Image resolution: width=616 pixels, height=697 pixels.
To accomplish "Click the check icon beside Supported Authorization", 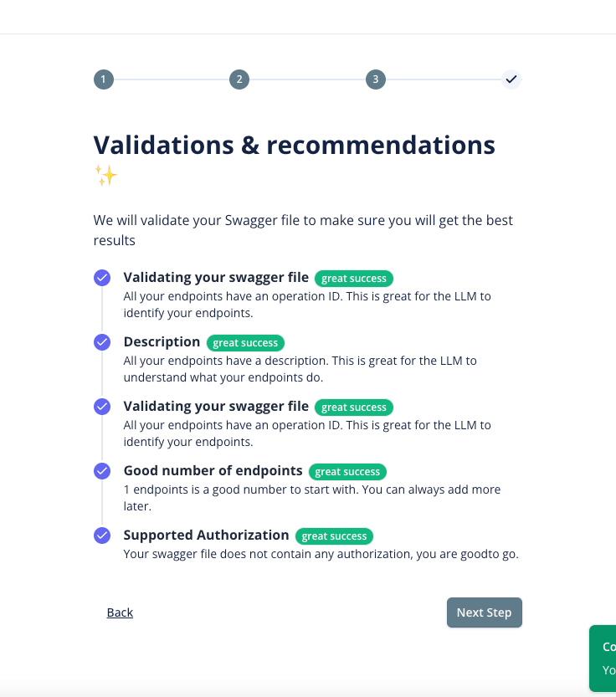I will (102, 536).
